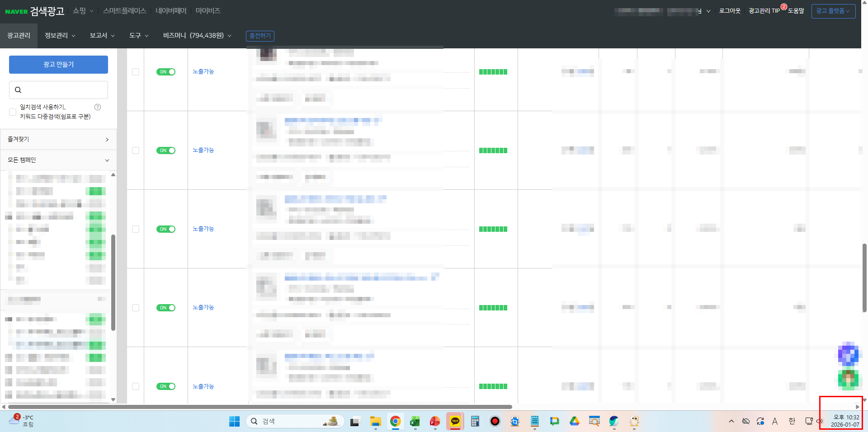Launch Excel from the taskbar
The width and height of the screenshot is (868, 432).
point(415,421)
